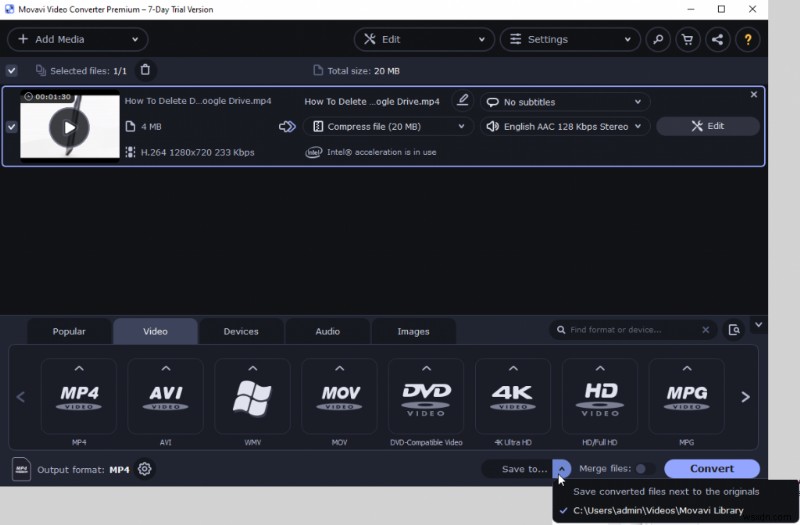Open the help question mark icon
The image size is (800, 525).
pos(747,39)
